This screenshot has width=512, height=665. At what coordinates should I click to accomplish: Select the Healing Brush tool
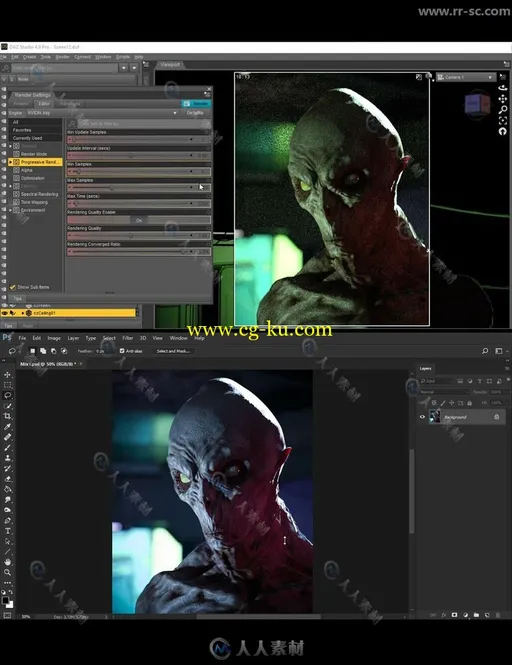[7, 437]
